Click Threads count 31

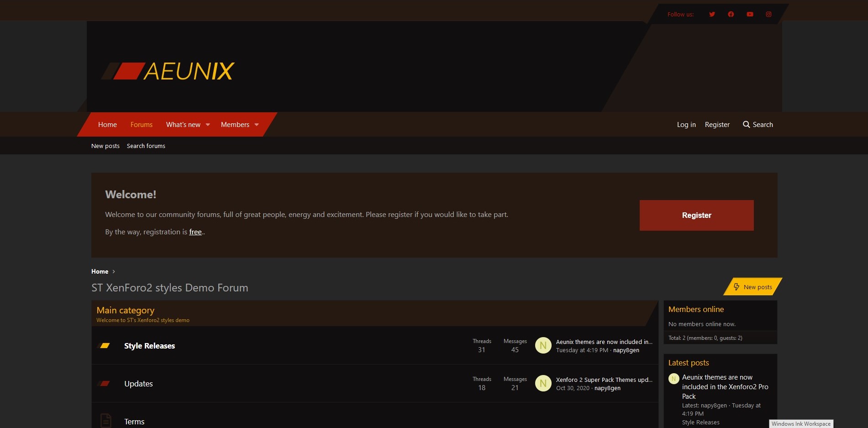click(x=482, y=350)
